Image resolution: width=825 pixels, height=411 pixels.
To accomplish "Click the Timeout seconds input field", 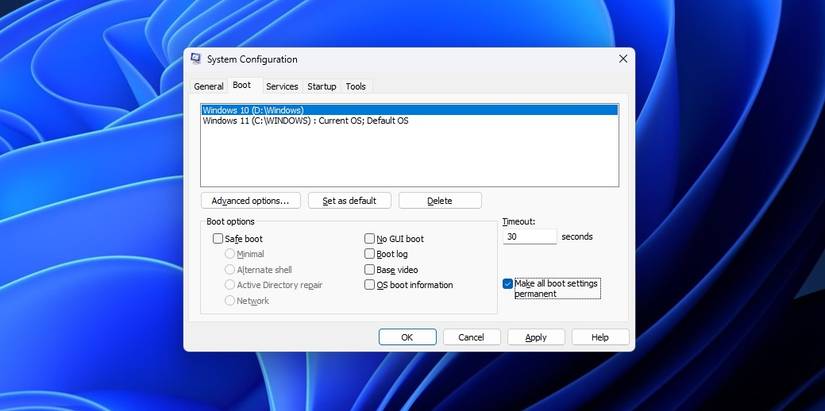I will pyautogui.click(x=530, y=237).
